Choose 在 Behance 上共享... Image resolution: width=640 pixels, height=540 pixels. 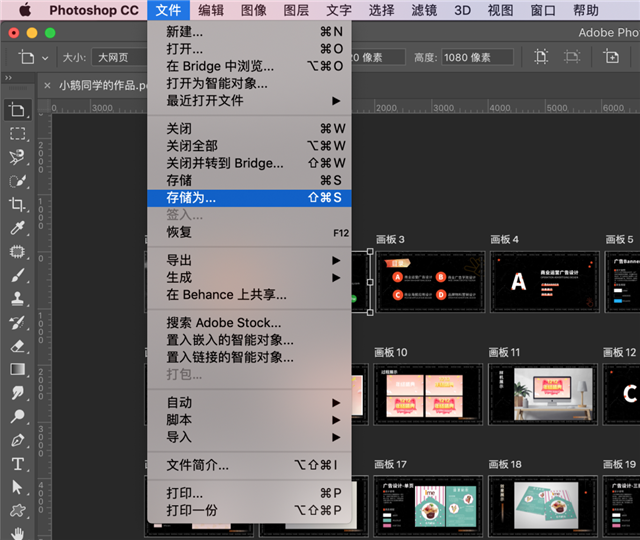[x=249, y=295]
